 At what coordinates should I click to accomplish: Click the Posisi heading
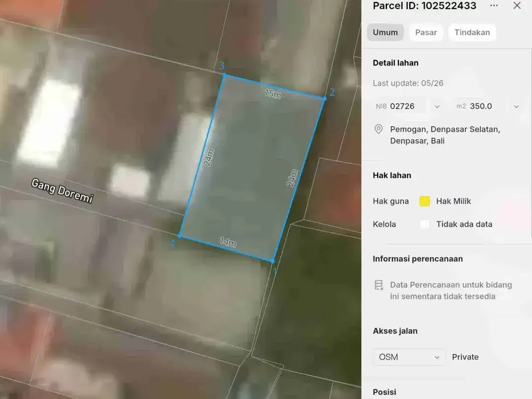(x=384, y=392)
